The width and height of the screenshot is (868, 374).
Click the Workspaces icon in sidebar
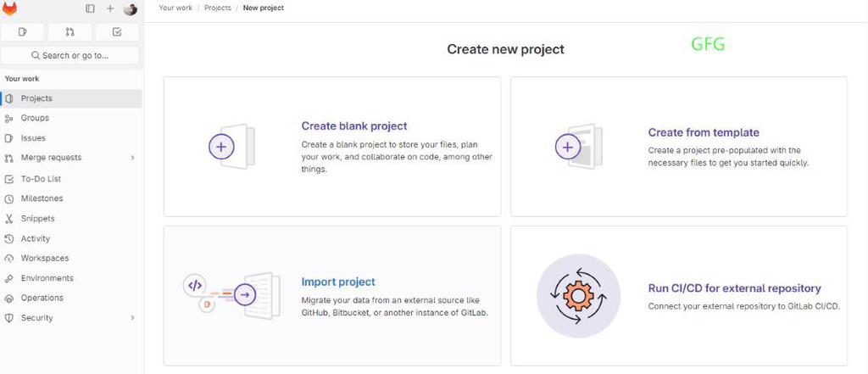pyautogui.click(x=9, y=259)
